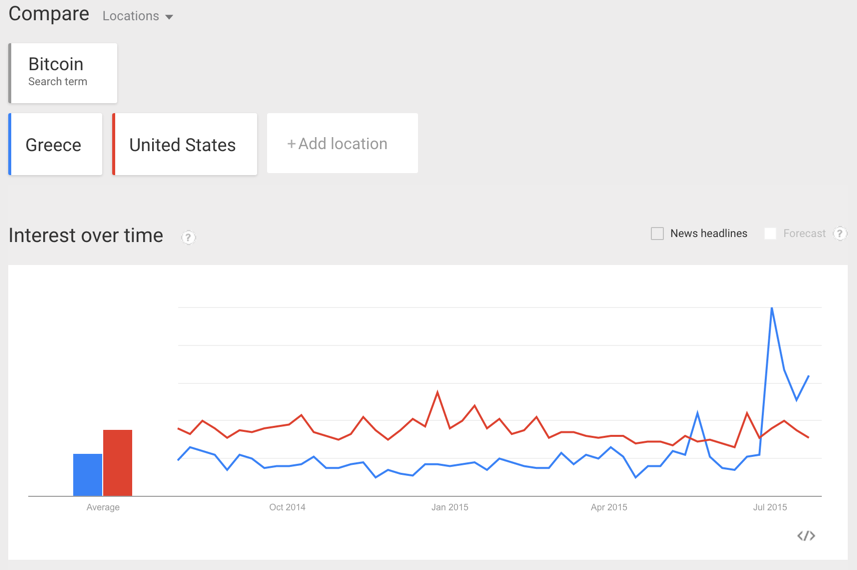Enable the News headlines checkbox
Screen dimensions: 857x570
(x=657, y=233)
